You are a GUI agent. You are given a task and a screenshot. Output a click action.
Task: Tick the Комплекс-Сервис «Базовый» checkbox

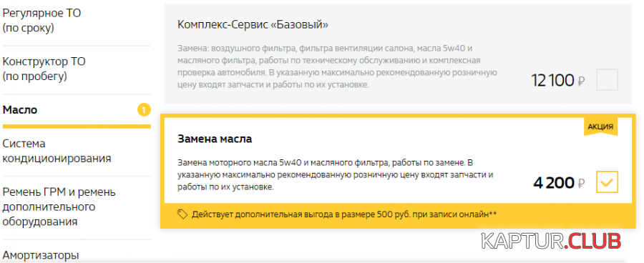[x=607, y=79]
